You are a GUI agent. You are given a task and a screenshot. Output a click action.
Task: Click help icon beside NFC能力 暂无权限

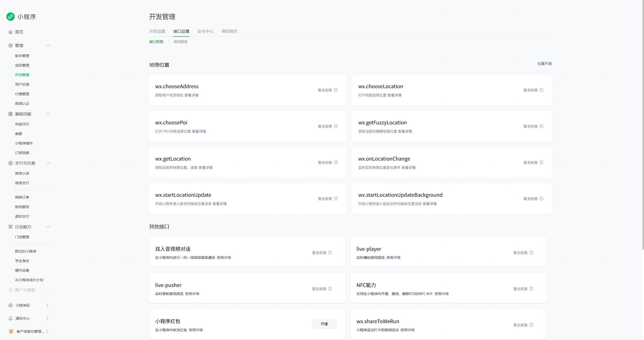(x=531, y=289)
